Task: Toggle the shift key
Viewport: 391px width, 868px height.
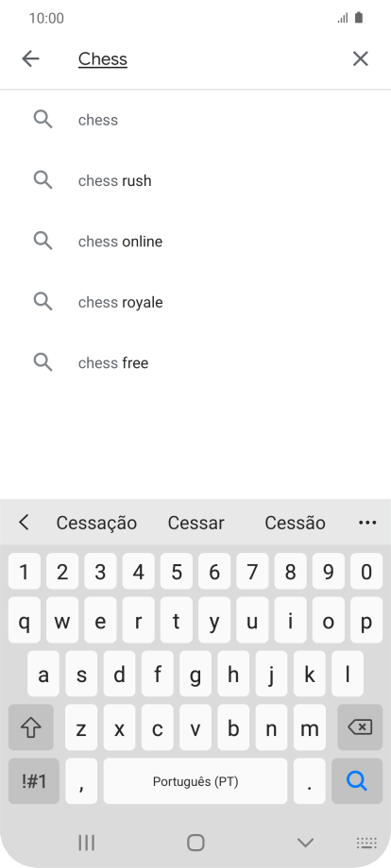Action: click(x=31, y=727)
